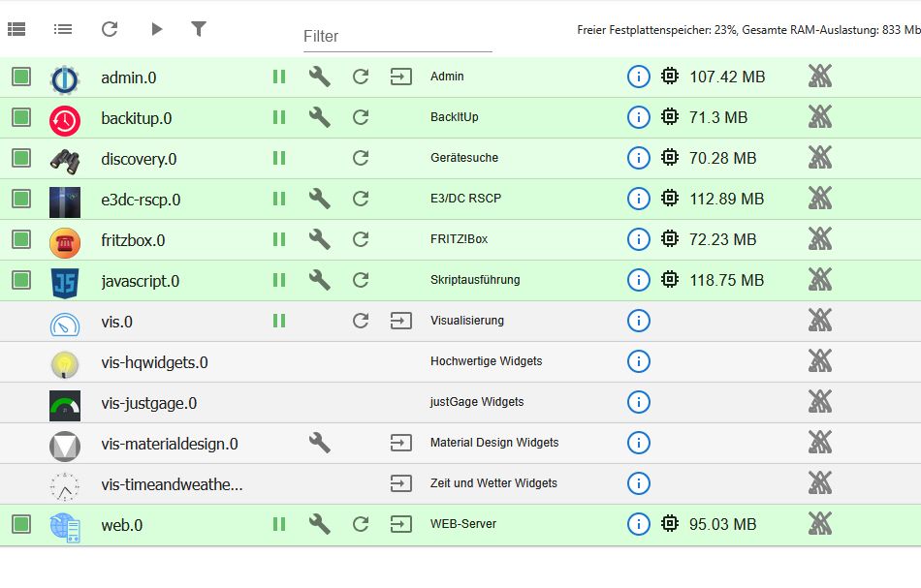Switch to the table list view

[16, 29]
